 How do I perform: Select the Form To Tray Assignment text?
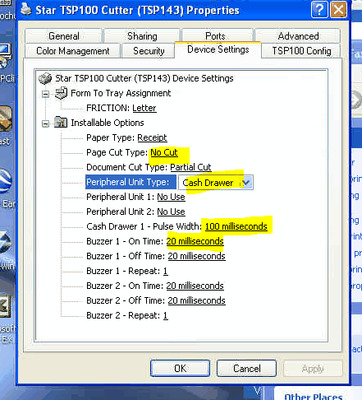tap(121, 93)
